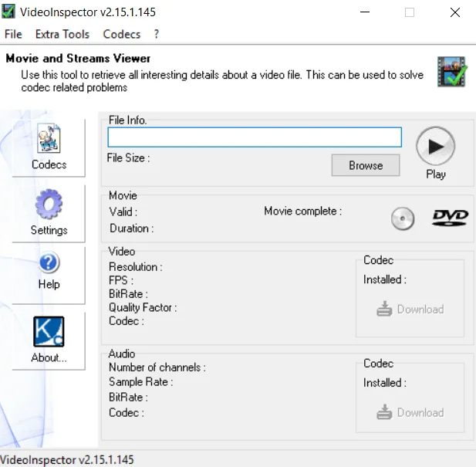476x467 pixels.
Task: Click the 'Number of channels :' label
Action: (x=157, y=367)
